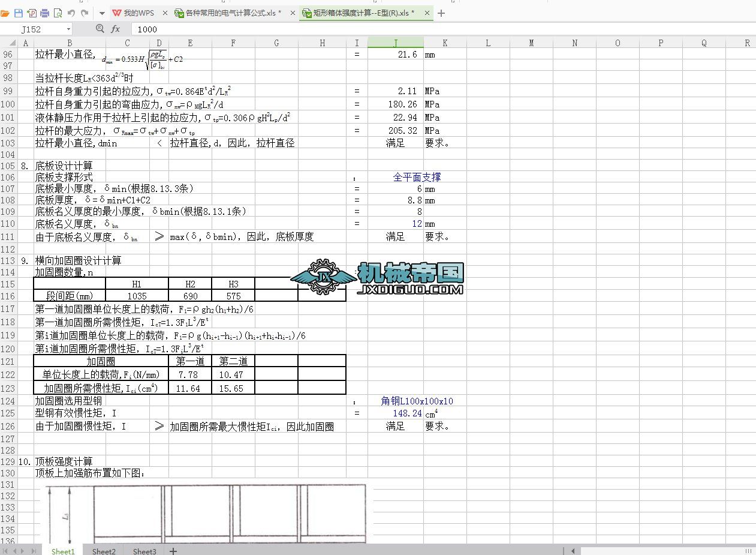Screen dimensions: 756x555
Task: Select row 106 header
Action: pyautogui.click(x=8, y=177)
